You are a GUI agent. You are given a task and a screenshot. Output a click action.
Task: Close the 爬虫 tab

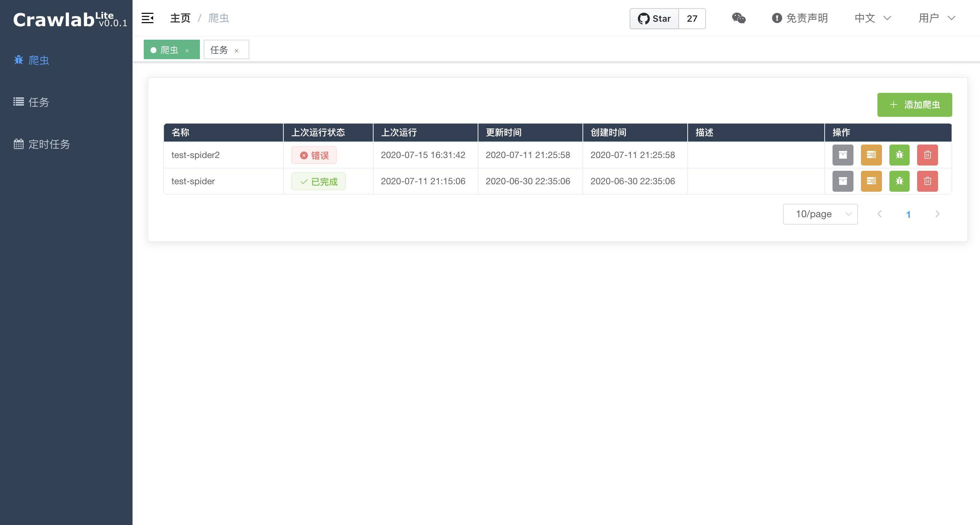(x=187, y=51)
